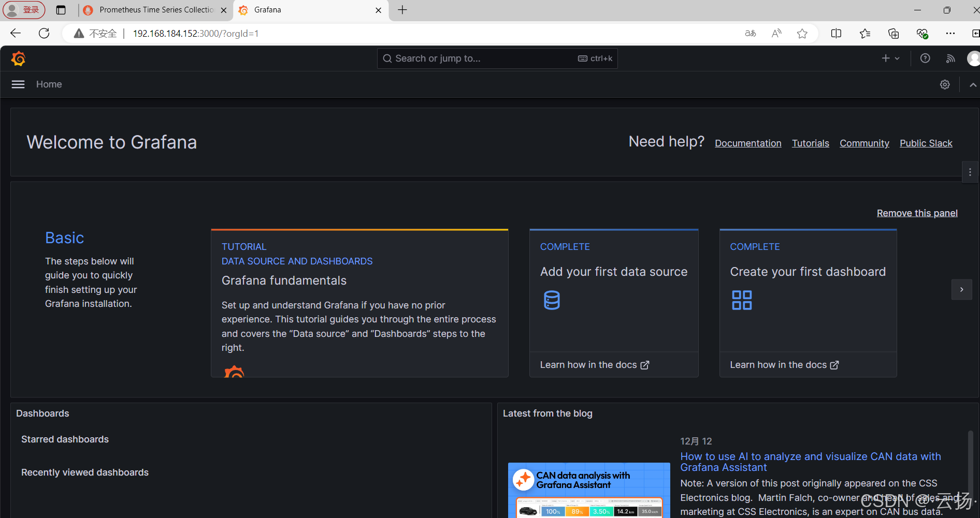Viewport: 980px width, 518px height.
Task: Open browser collections icon
Action: 893,34
